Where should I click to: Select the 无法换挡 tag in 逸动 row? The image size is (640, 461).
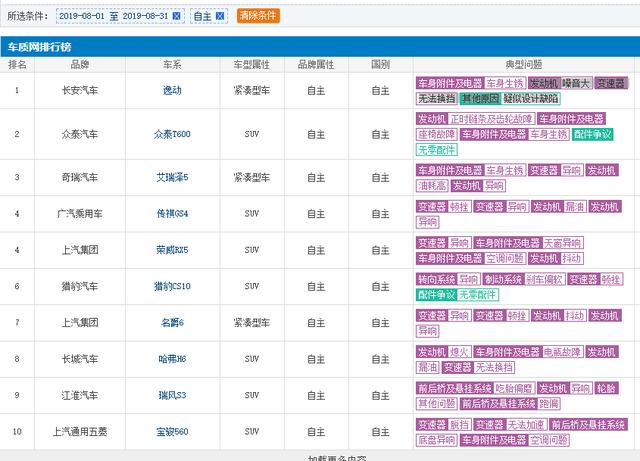point(437,98)
